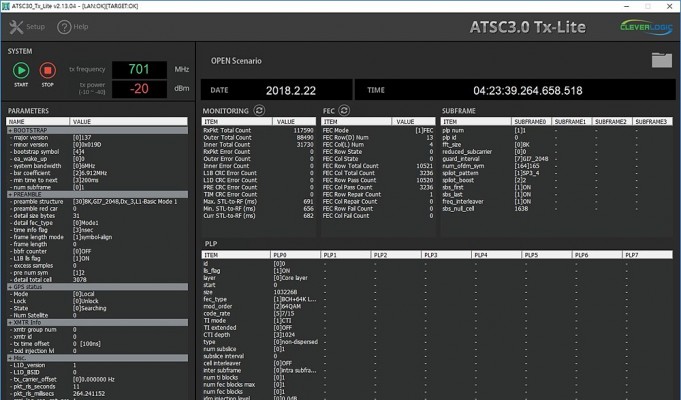Select the PLP 'cell interleaver' row
681x400 pixels.
coord(437,363)
